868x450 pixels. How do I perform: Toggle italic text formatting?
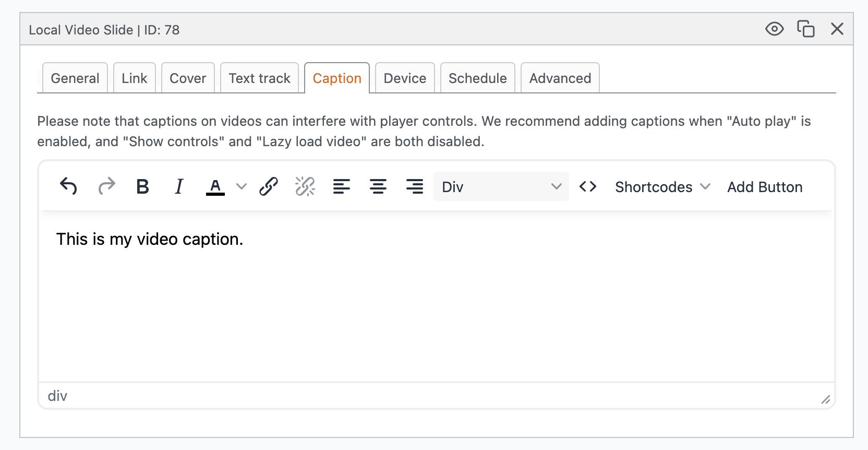point(179,186)
